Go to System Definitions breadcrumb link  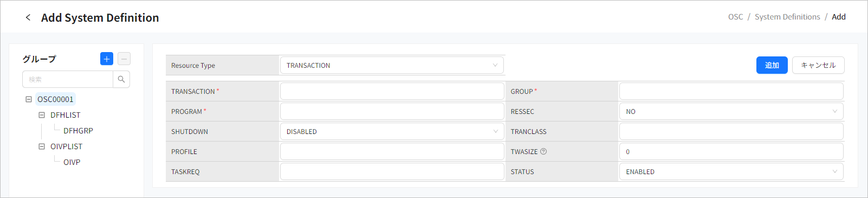[x=787, y=17]
